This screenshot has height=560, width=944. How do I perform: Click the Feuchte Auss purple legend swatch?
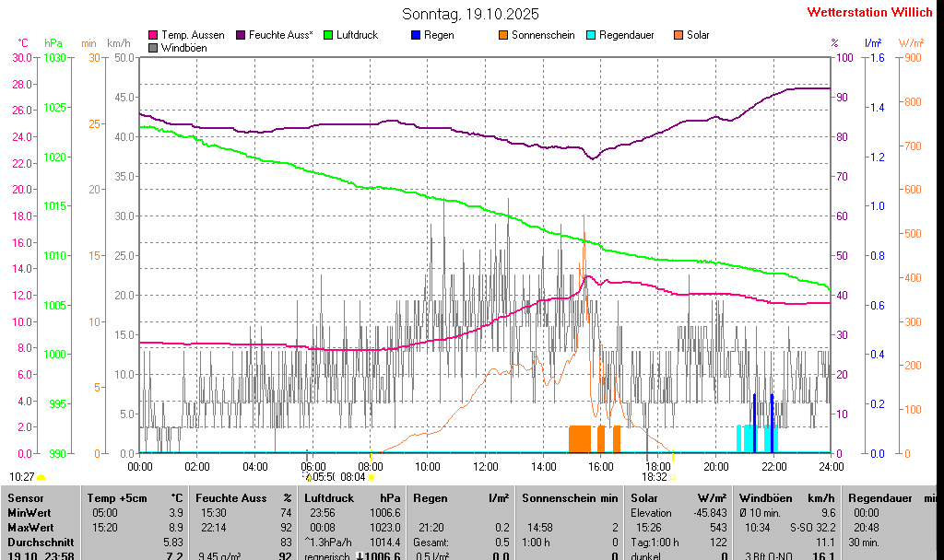tap(241, 35)
